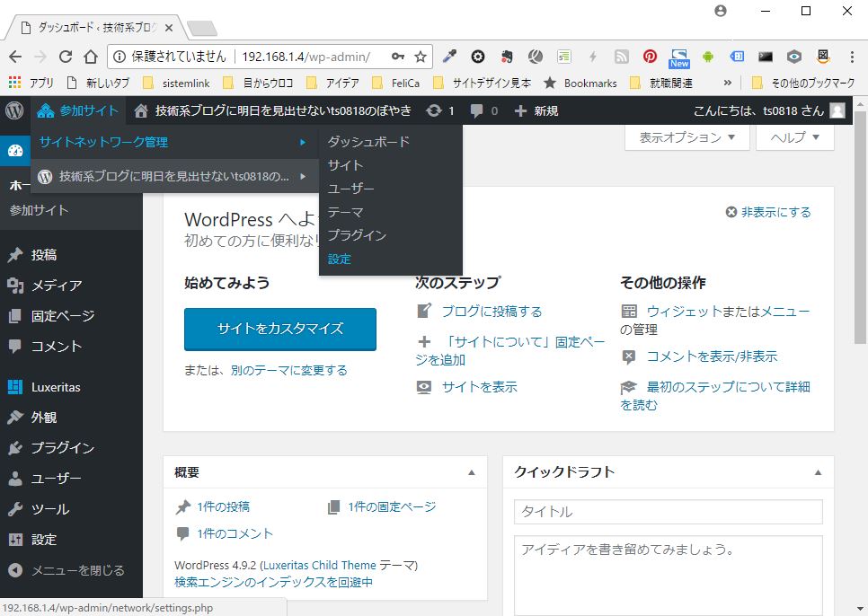Choose プラグイン in network submenu

(x=357, y=235)
